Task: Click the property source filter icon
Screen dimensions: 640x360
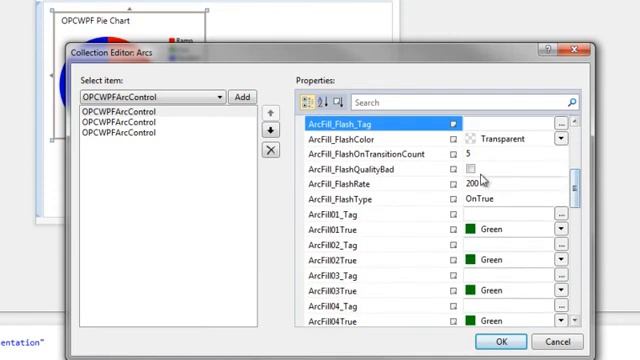Action: [338, 102]
